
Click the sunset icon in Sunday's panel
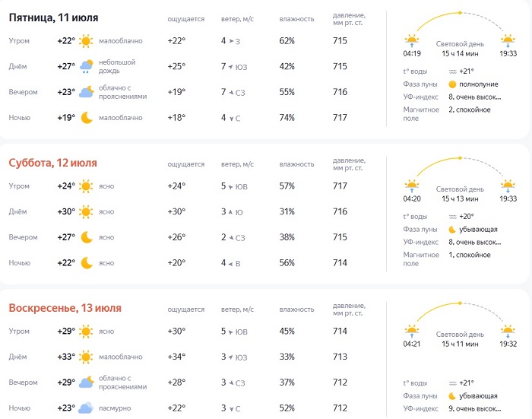click(508, 330)
